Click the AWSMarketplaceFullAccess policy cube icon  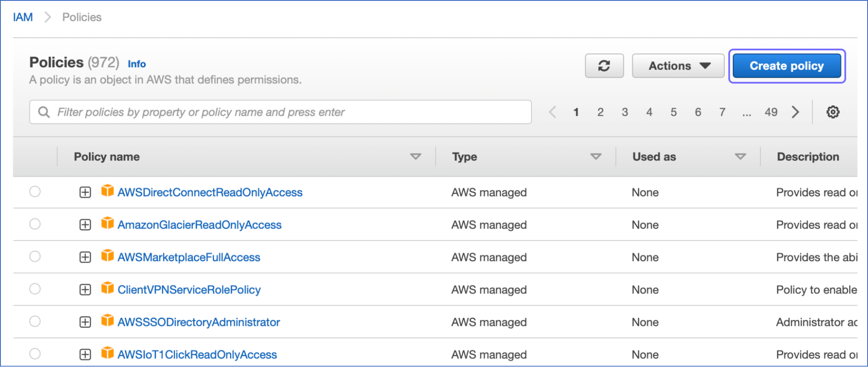tap(107, 256)
